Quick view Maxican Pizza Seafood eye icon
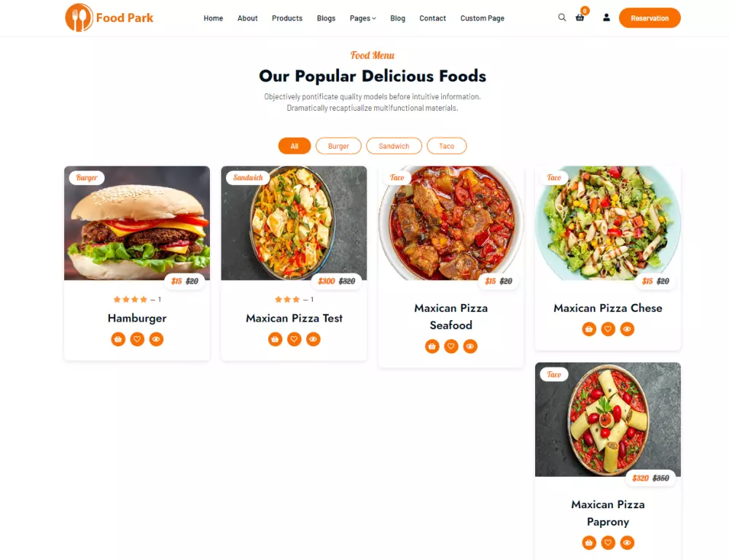Viewport: 729px width, 560px height. coord(470,346)
